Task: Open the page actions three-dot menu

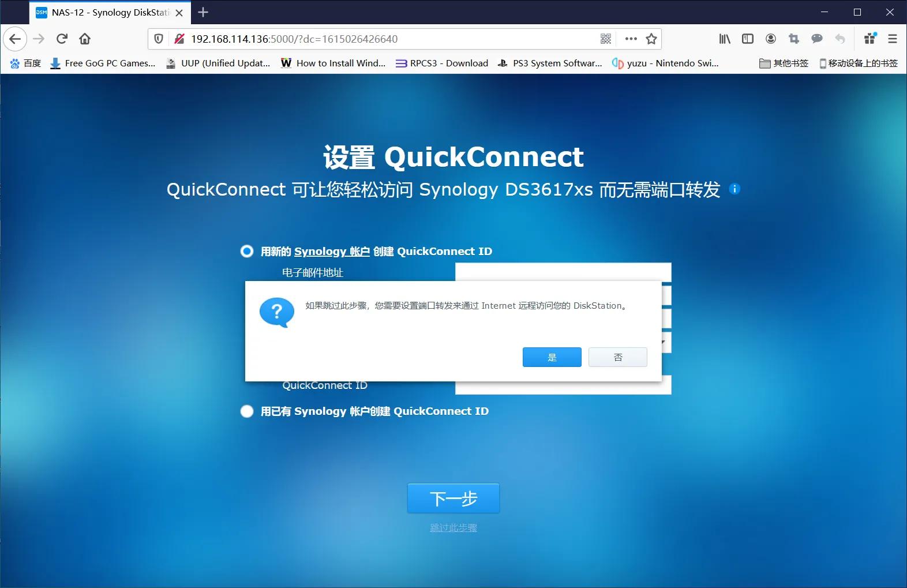Action: pyautogui.click(x=631, y=39)
